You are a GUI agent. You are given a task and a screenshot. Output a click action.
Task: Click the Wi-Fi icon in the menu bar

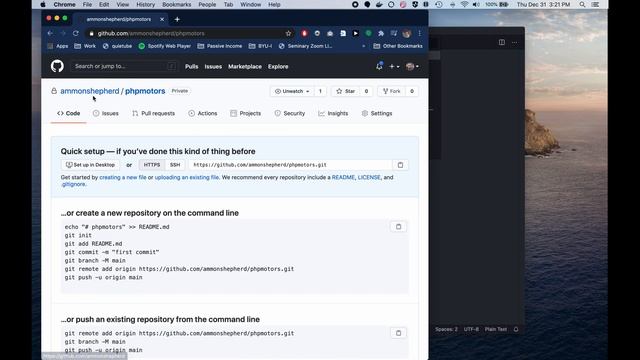(x=464, y=4)
